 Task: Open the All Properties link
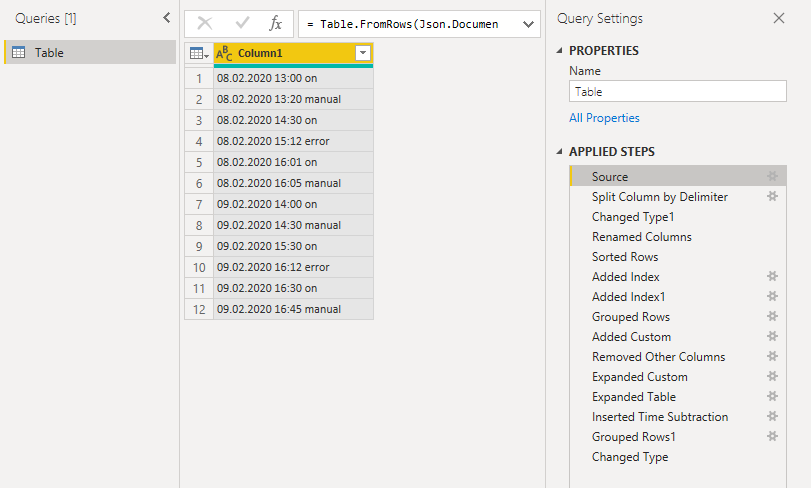[x=604, y=118]
